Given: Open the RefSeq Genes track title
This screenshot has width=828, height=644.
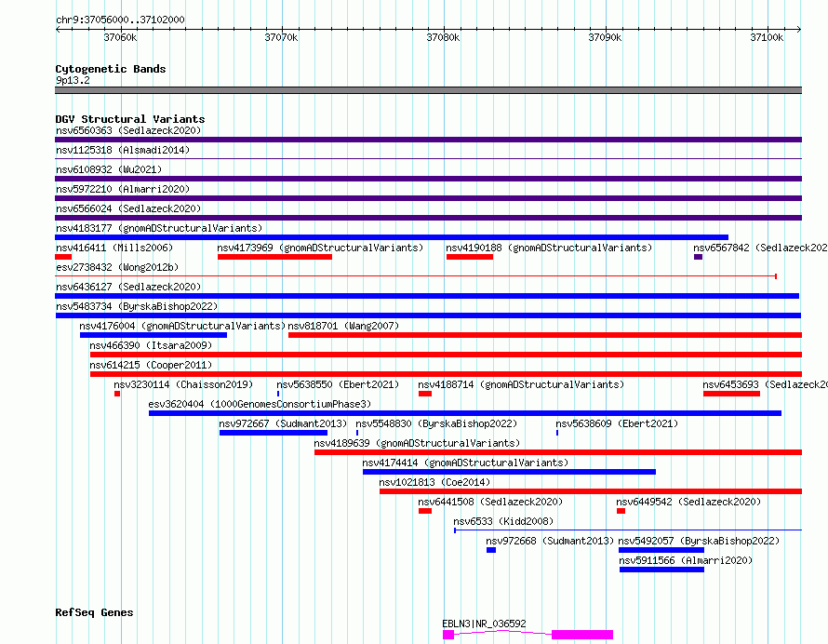Looking at the screenshot, I should click(x=95, y=612).
